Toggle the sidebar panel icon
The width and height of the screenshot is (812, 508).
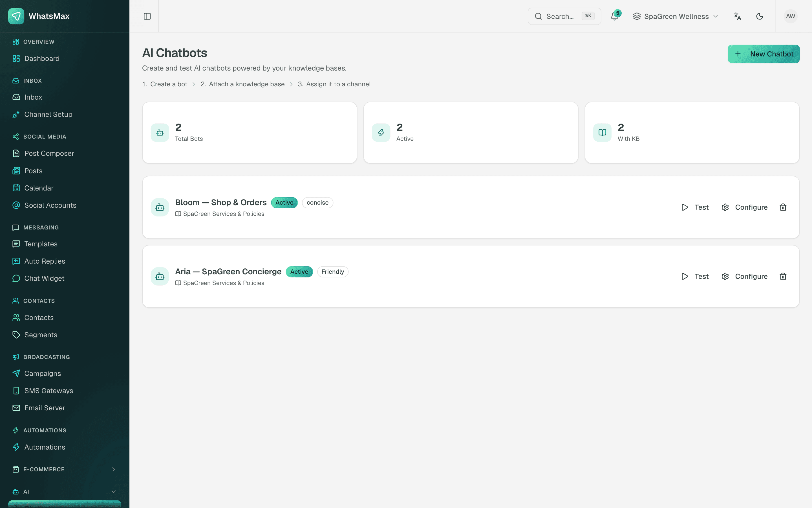pos(147,16)
